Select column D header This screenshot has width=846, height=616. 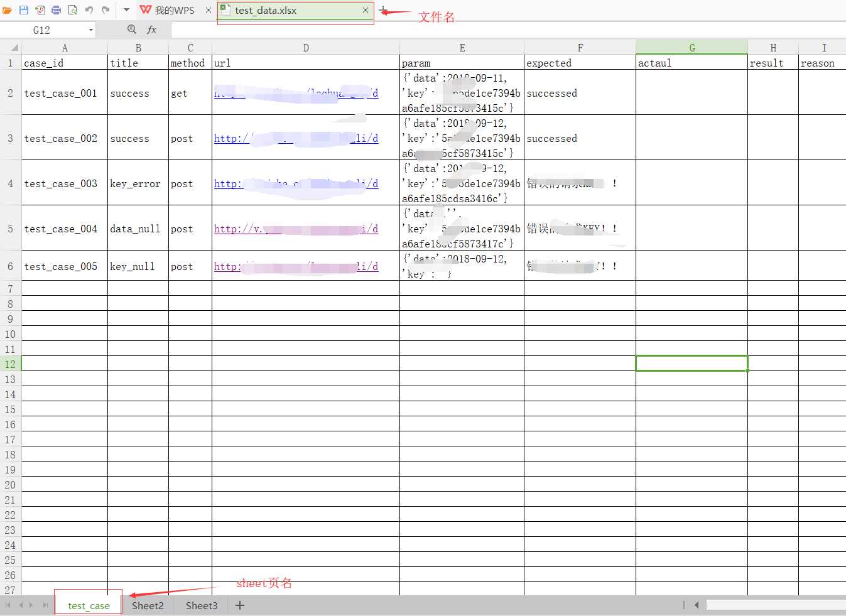306,48
